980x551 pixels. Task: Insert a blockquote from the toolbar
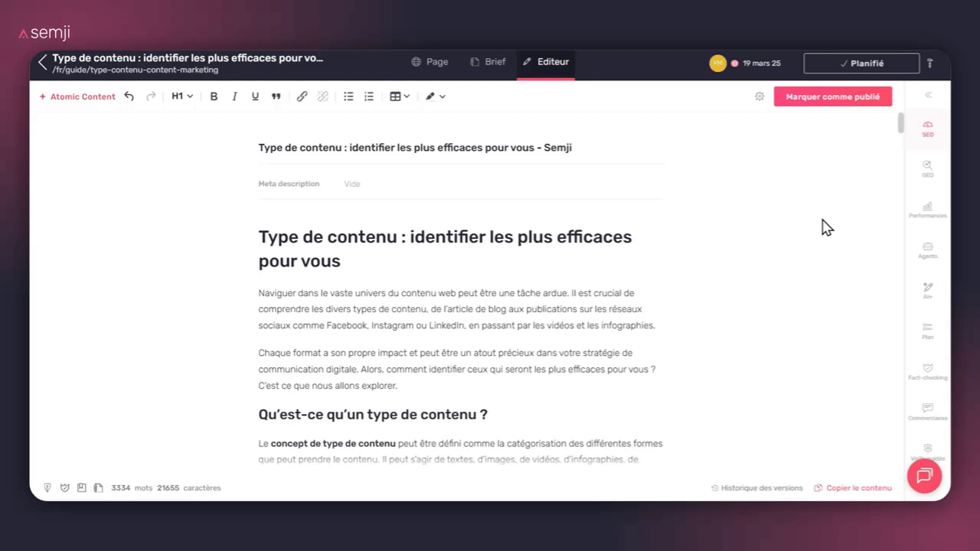click(x=276, y=96)
